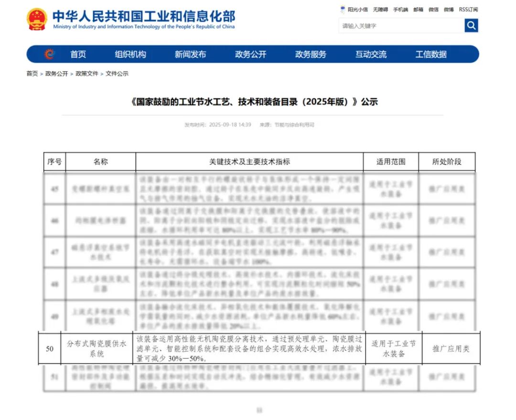Open the 手机端 mobile version link
The height and width of the screenshot is (420, 516).
coord(400,10)
